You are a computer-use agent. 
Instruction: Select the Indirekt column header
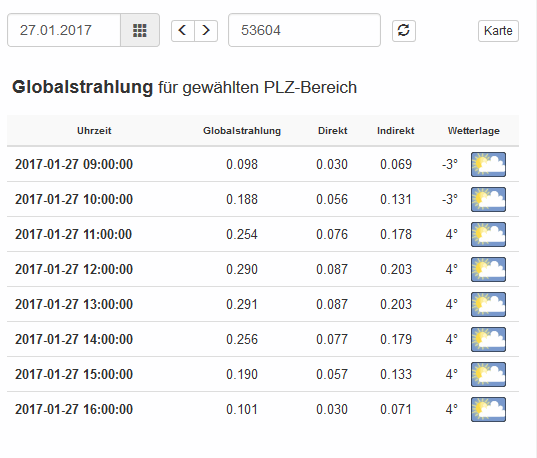[396, 131]
